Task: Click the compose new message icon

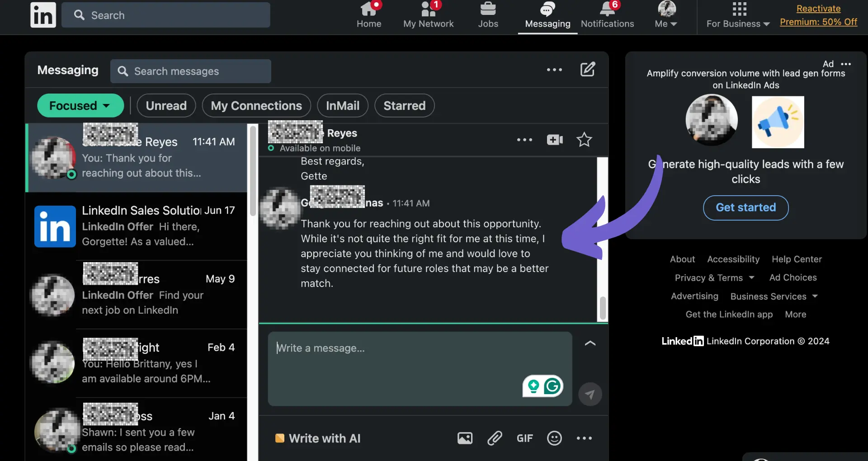Action: point(587,70)
